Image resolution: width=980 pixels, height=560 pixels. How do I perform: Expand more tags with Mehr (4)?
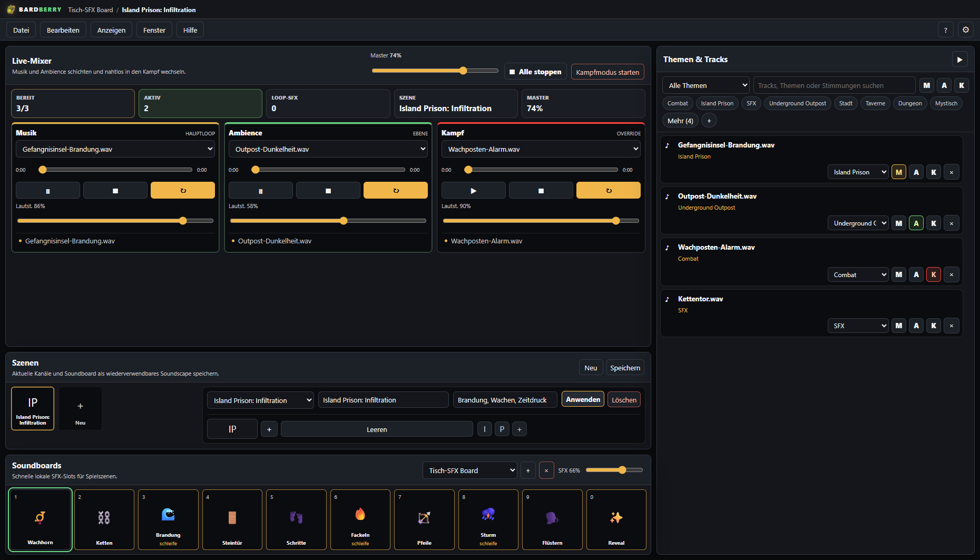point(680,121)
